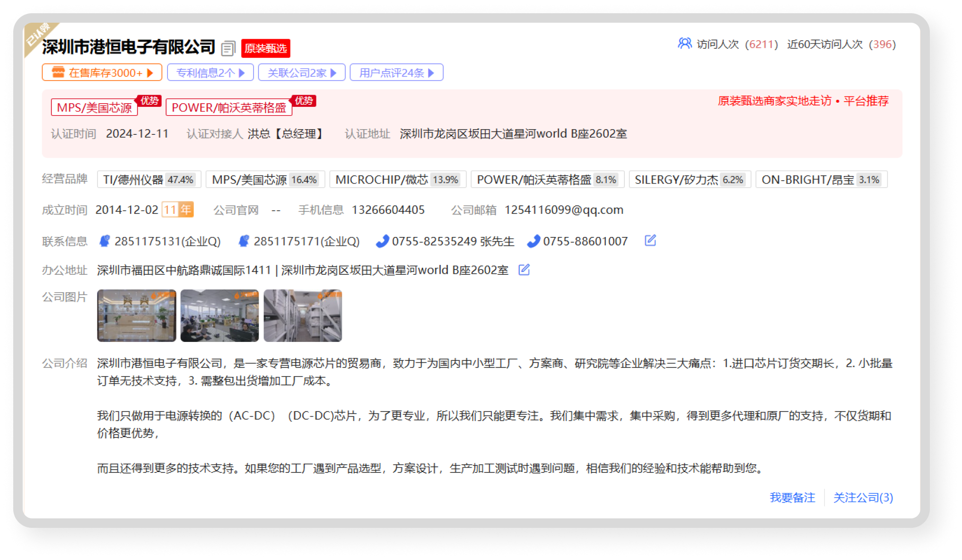Viewport: 962px width, 560px height.
Task: Click 我要备注 link
Action: click(x=792, y=497)
